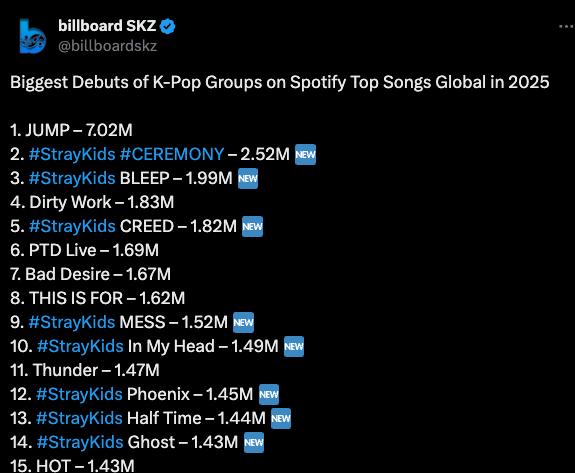Open #StrayKids hashtag before BLEEP
Screen dimensions: 575x473
tap(72, 179)
